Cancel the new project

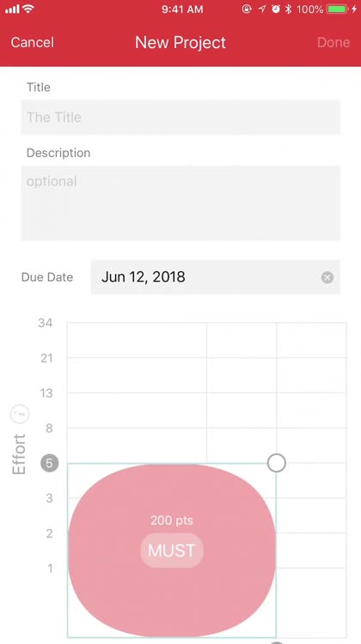(x=33, y=42)
